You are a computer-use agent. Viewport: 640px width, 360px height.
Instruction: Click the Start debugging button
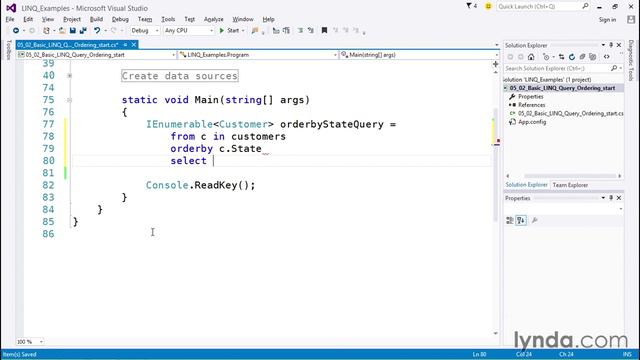point(229,31)
